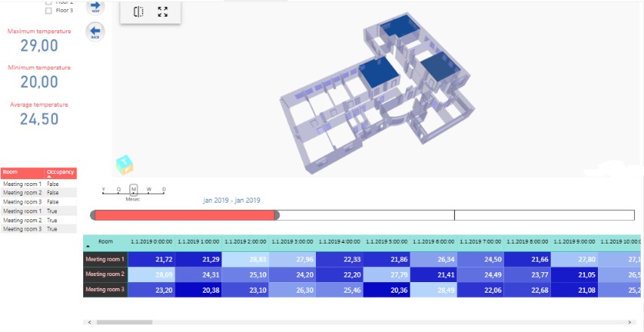The height and width of the screenshot is (332, 644).
Task: Click the second empty timeline segment
Action: pos(367,215)
